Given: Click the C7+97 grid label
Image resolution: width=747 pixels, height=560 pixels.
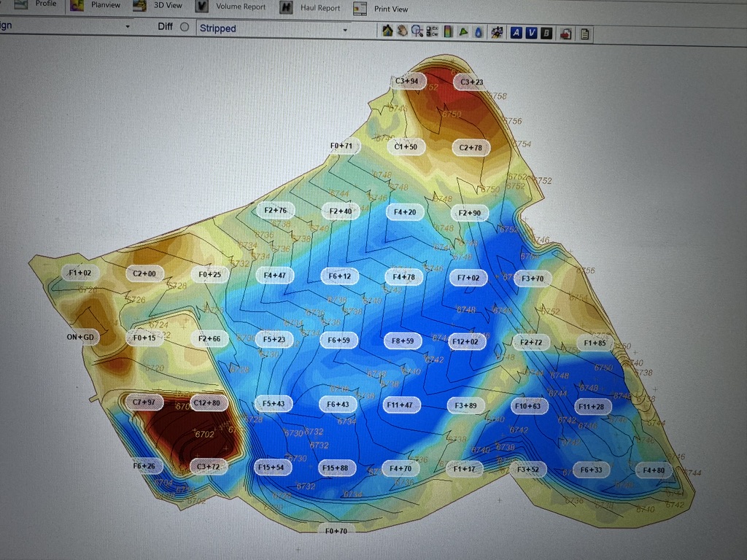Looking at the screenshot, I should [144, 402].
